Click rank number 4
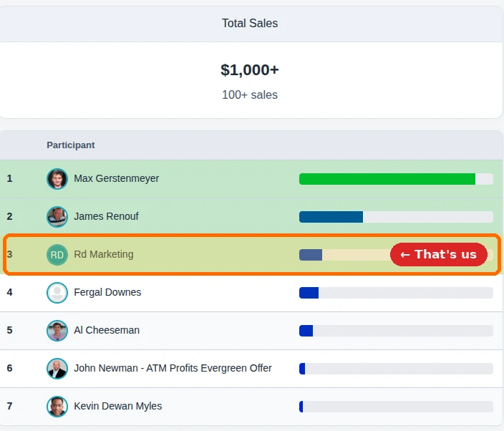This screenshot has width=504, height=431. point(9,292)
